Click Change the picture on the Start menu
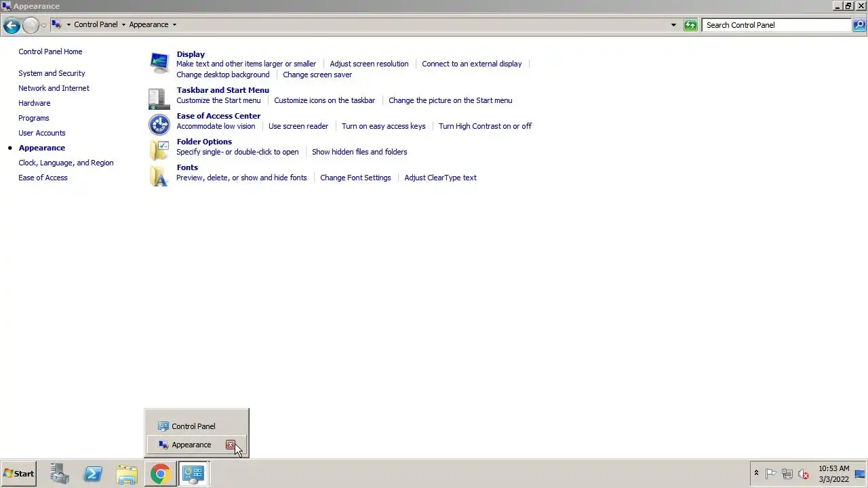The width and height of the screenshot is (868, 488). [x=450, y=100]
